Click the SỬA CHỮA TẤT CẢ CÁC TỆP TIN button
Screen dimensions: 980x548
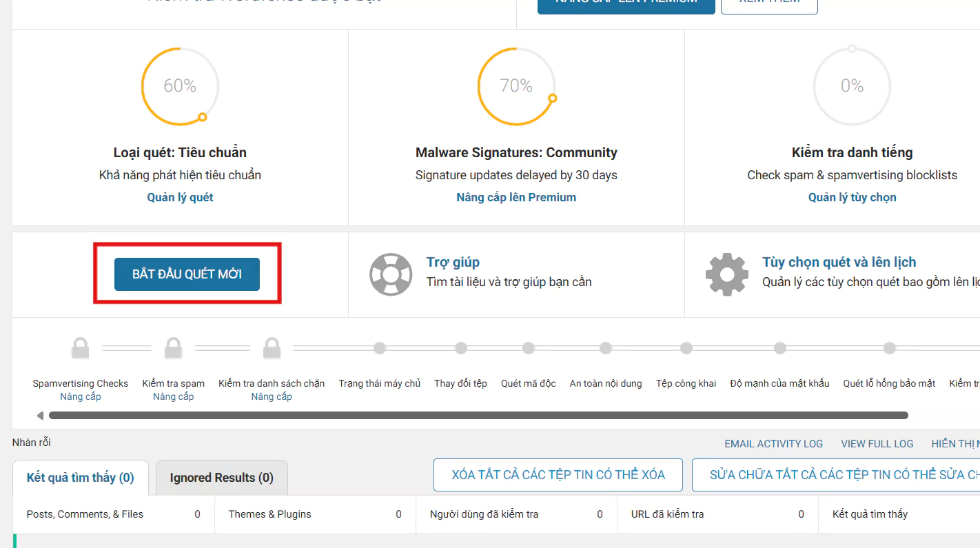point(836,475)
